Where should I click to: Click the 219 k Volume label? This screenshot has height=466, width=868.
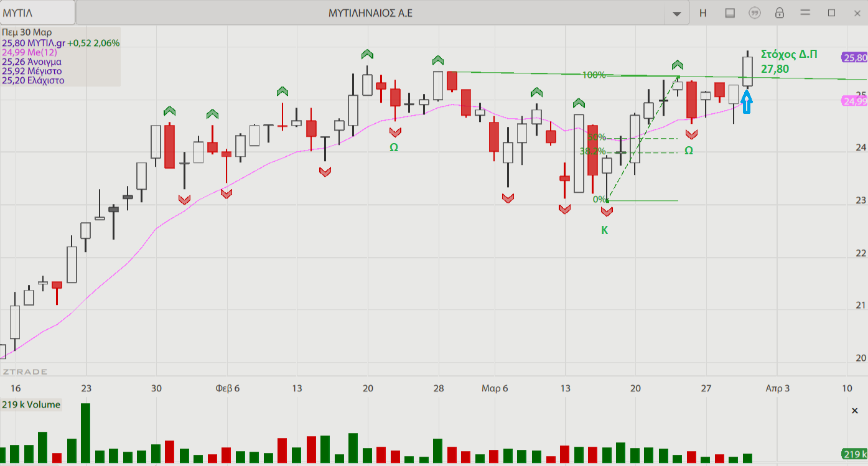pos(31,404)
